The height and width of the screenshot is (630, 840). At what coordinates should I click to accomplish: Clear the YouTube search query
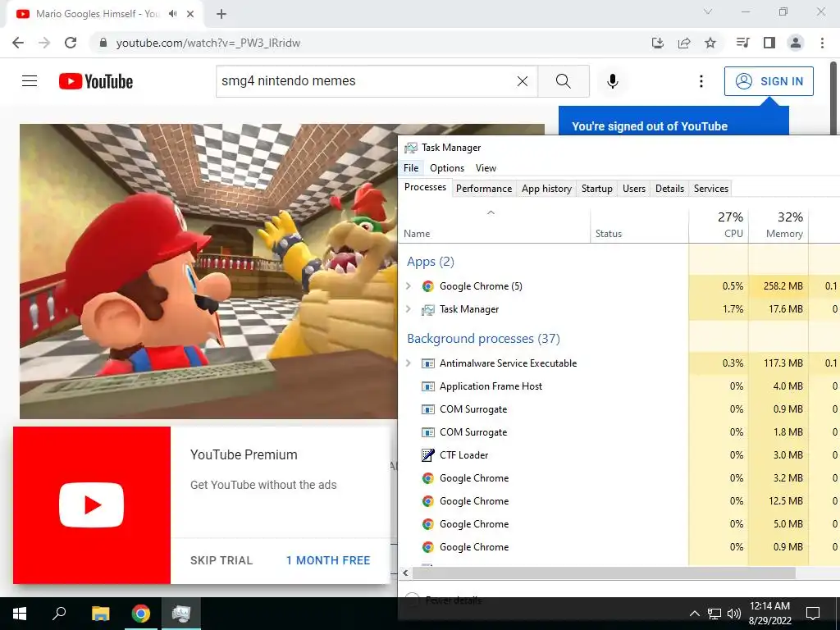(x=523, y=81)
